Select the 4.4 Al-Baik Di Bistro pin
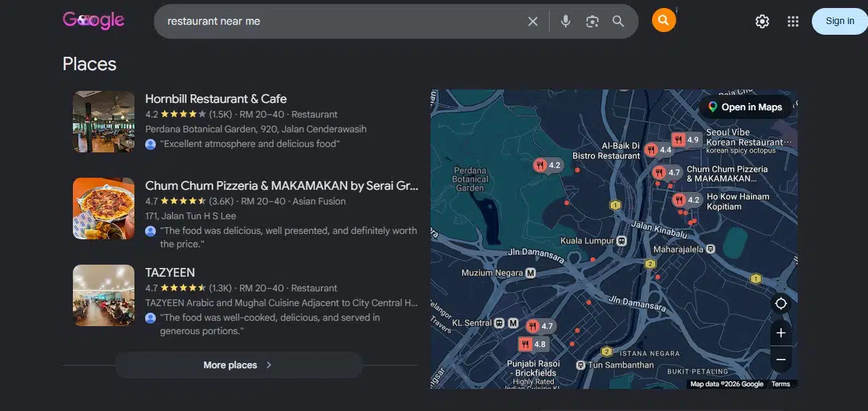This screenshot has width=868, height=411. [659, 150]
